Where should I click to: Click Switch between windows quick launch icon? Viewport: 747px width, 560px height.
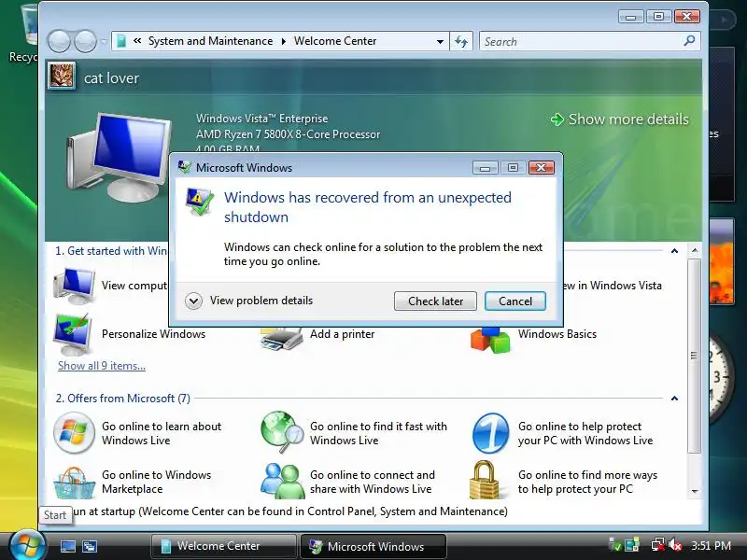click(90, 546)
